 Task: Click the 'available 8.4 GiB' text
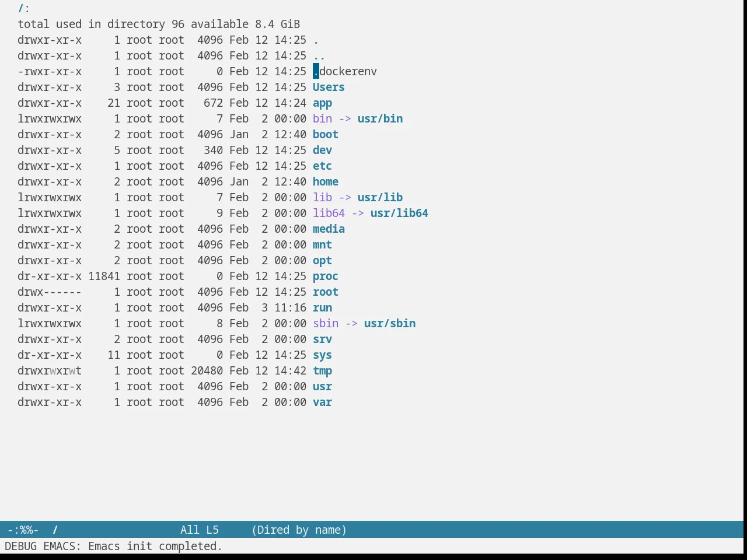(245, 24)
